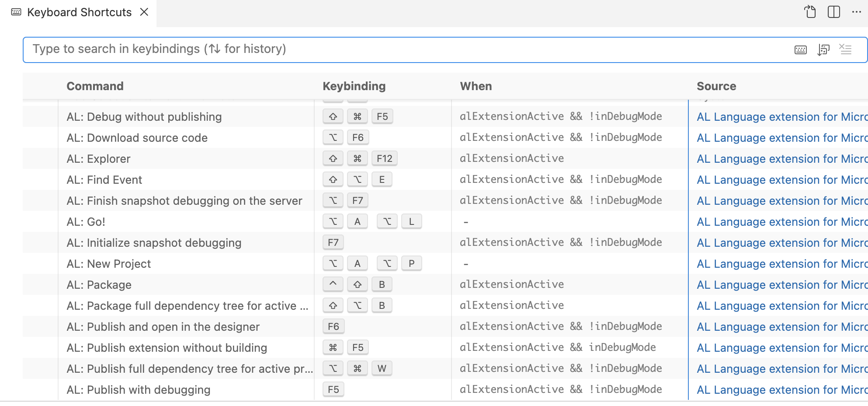Select the Keyboard Shortcuts tab
The image size is (868, 406).
[79, 12]
